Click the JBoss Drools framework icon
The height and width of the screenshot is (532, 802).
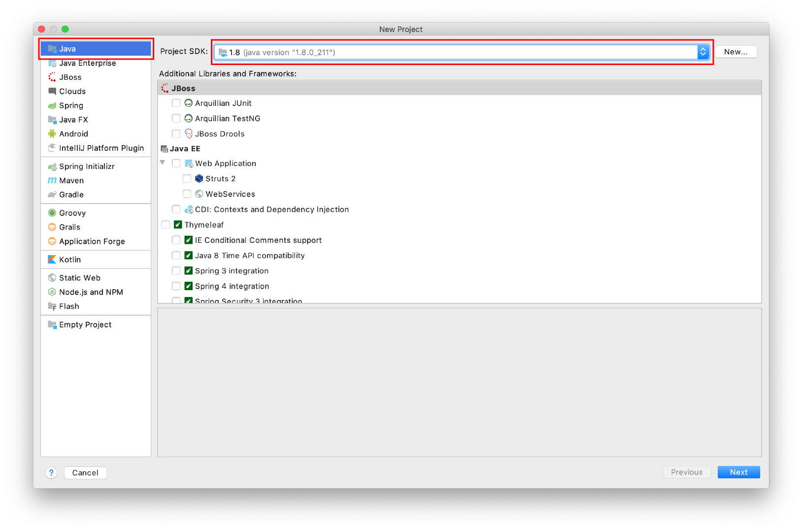188,133
